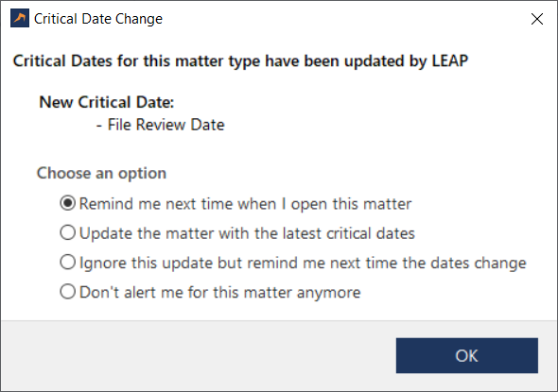The width and height of the screenshot is (558, 392).
Task: Click 'Don't alert me for this matter anymore' label
Action: coord(220,293)
